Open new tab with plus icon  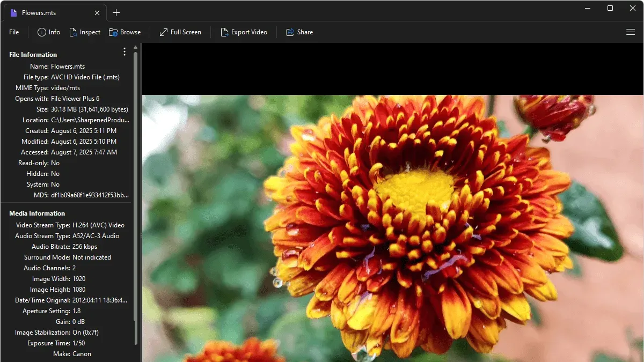click(116, 12)
